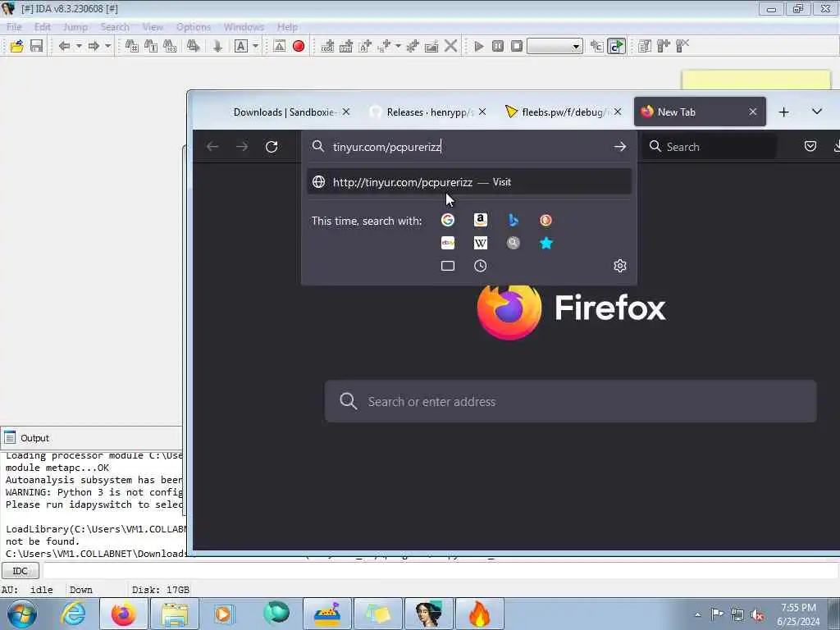This screenshot has width=840, height=630.
Task: Reload the current Firefox page
Action: (x=272, y=146)
